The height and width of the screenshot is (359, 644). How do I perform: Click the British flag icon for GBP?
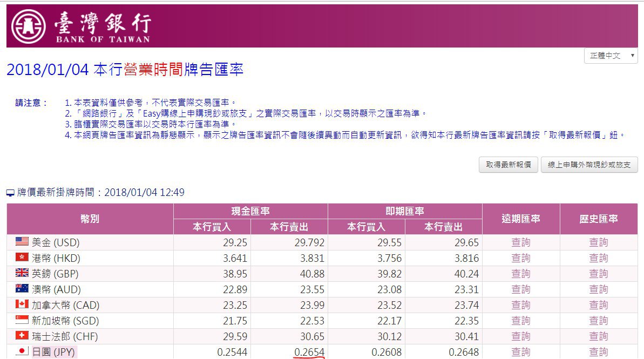pyautogui.click(x=22, y=273)
